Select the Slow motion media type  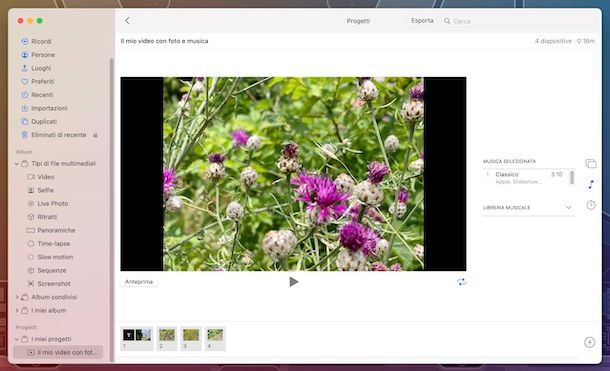50,257
